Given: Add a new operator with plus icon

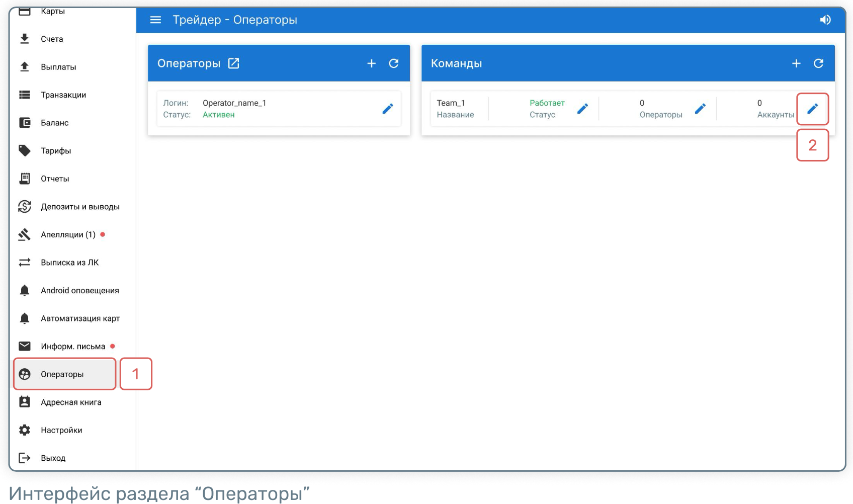Looking at the screenshot, I should pos(371,63).
